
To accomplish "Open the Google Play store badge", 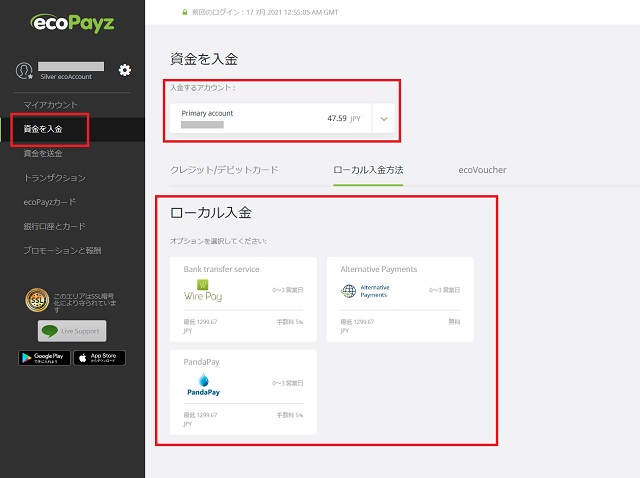I will click(x=44, y=357).
